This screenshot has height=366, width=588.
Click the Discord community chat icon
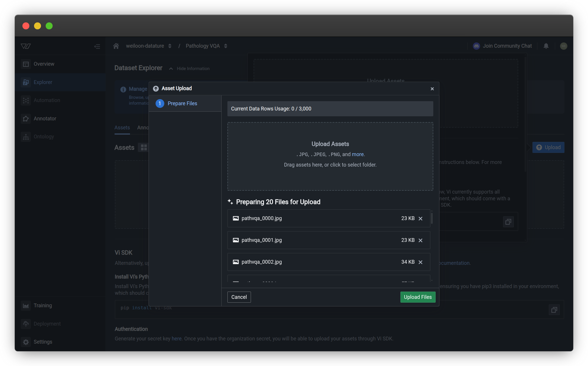click(476, 46)
